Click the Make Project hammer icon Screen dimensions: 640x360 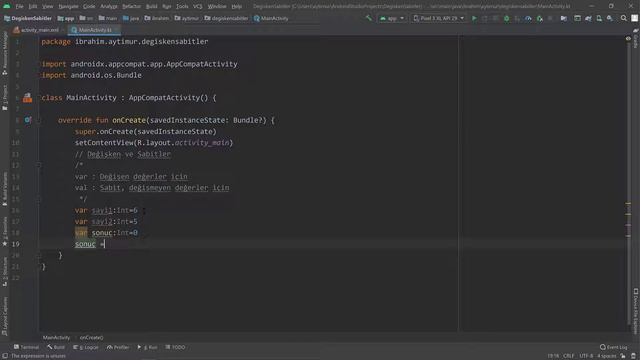click(x=369, y=18)
